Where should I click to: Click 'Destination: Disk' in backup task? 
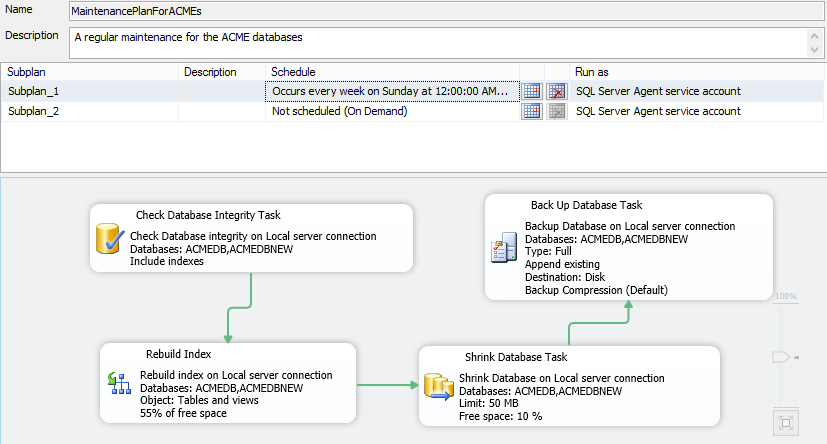[565, 277]
